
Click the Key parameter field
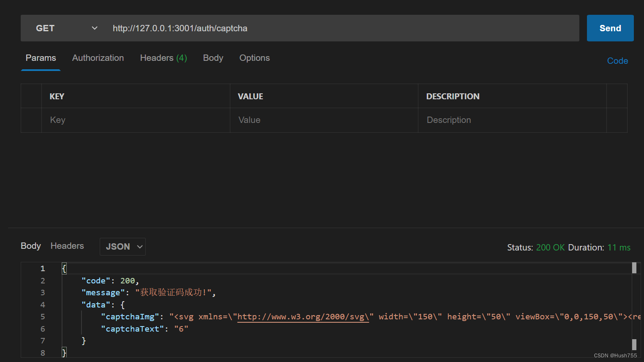pyautogui.click(x=136, y=120)
